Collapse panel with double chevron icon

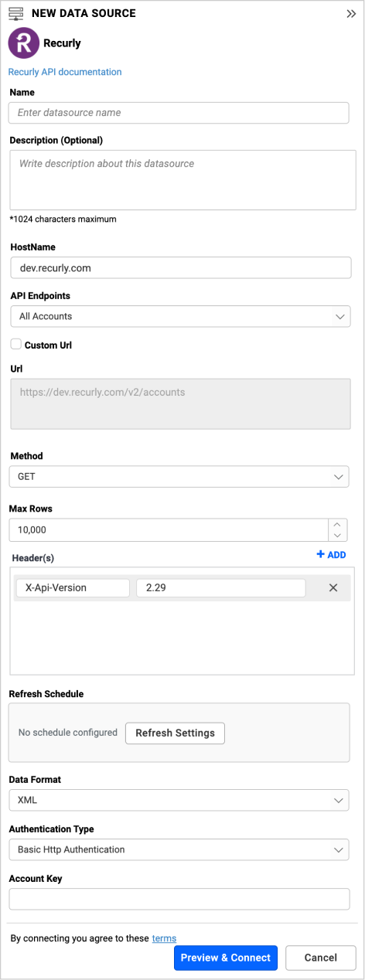(x=351, y=14)
